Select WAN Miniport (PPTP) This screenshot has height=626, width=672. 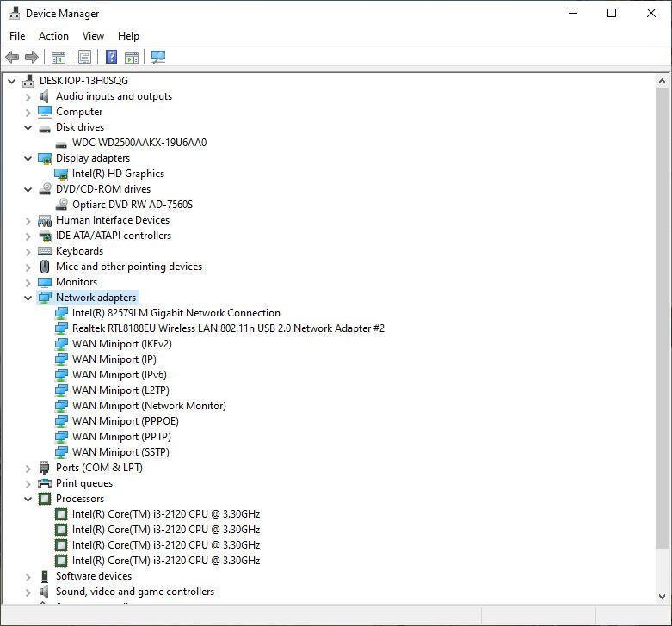point(121,437)
